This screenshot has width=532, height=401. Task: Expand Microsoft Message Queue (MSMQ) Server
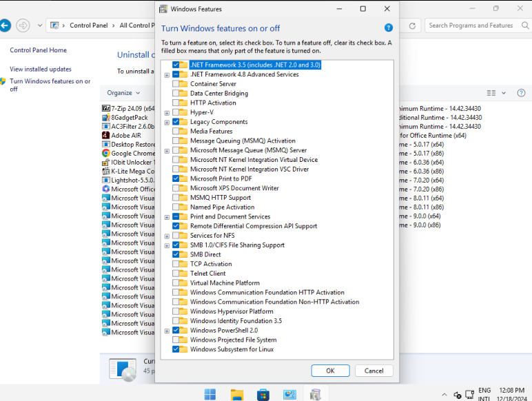point(167,151)
